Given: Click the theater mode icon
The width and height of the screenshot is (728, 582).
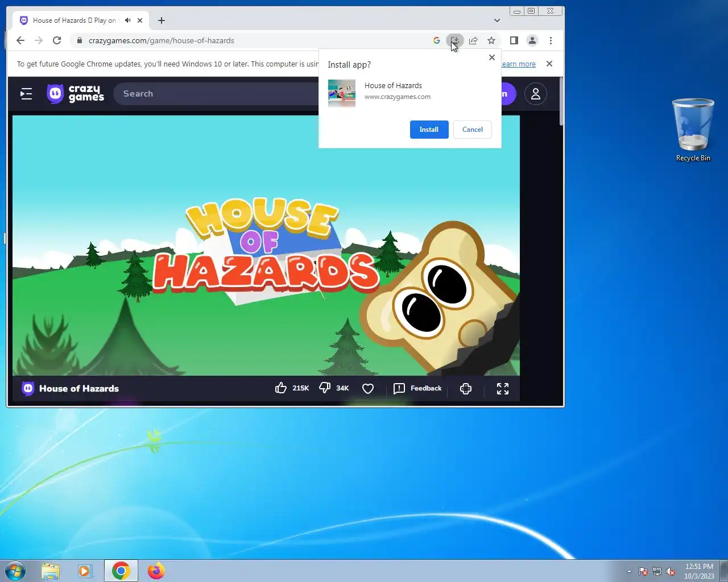Looking at the screenshot, I should 466,389.
